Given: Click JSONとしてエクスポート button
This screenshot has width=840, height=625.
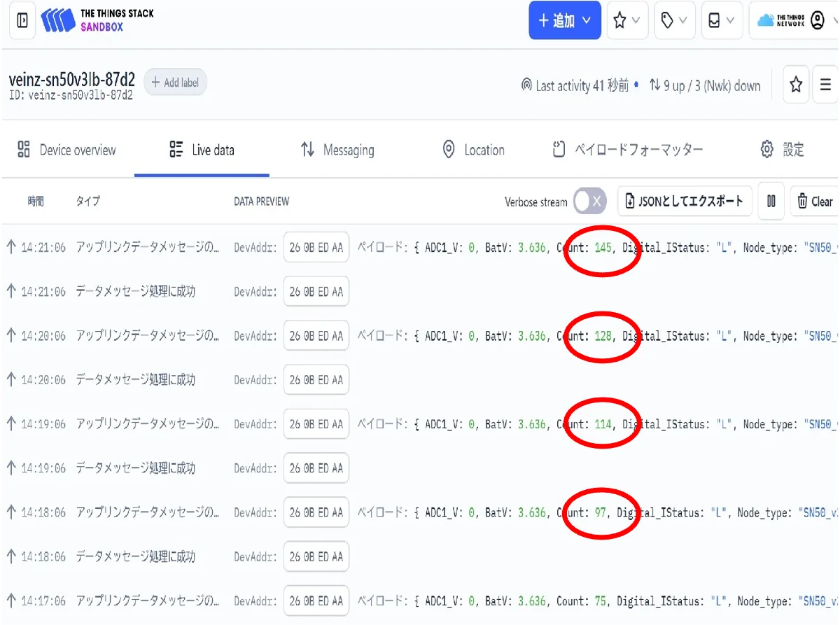Looking at the screenshot, I should click(x=685, y=201).
